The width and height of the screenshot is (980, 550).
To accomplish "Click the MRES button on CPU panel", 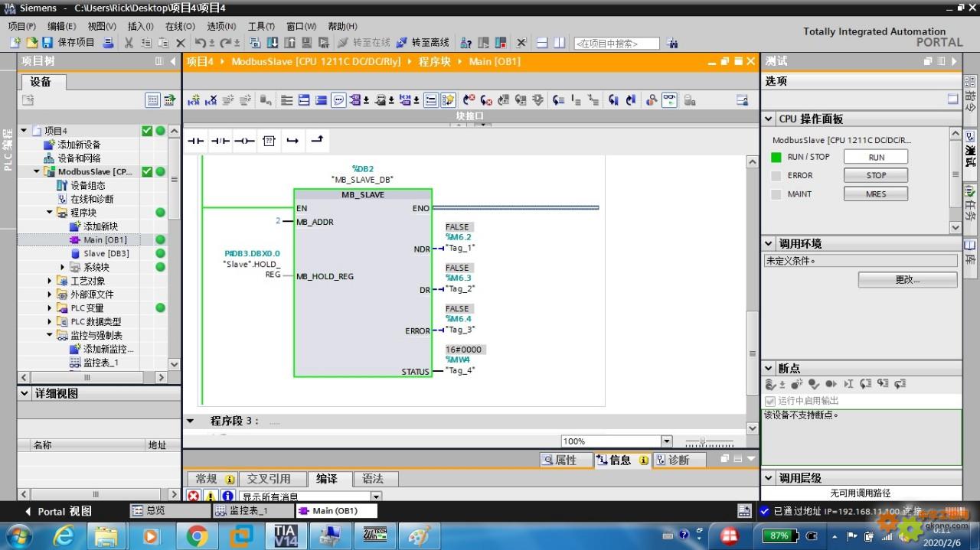I will point(876,194).
